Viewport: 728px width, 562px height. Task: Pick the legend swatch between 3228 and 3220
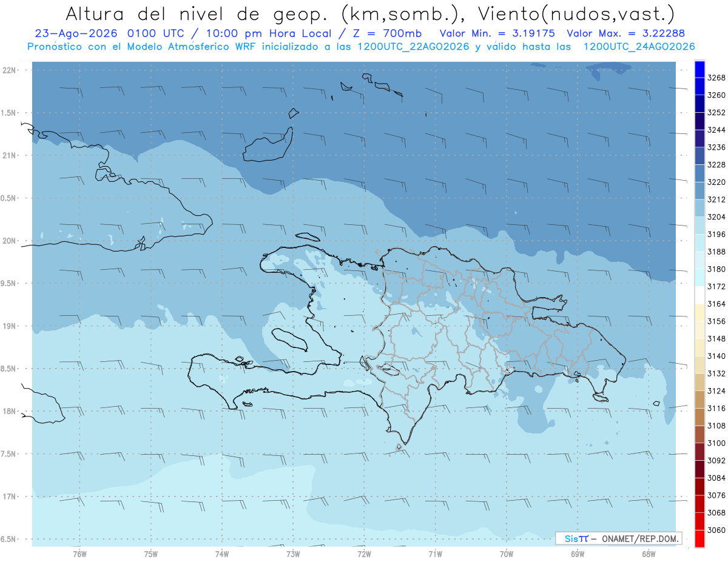[699, 173]
